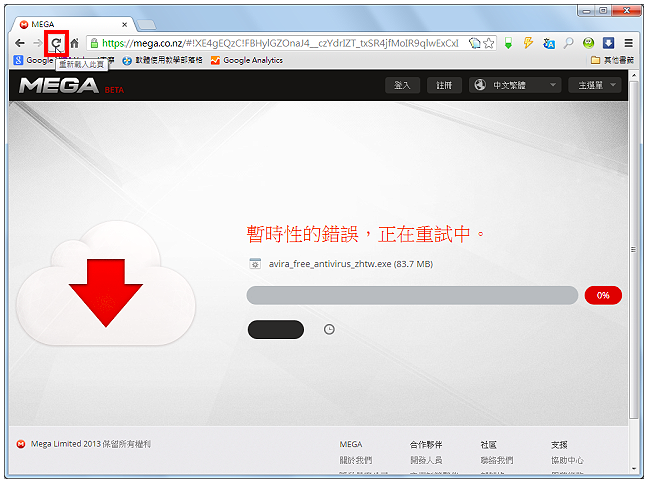Open the browser home page icon

pos(74,43)
